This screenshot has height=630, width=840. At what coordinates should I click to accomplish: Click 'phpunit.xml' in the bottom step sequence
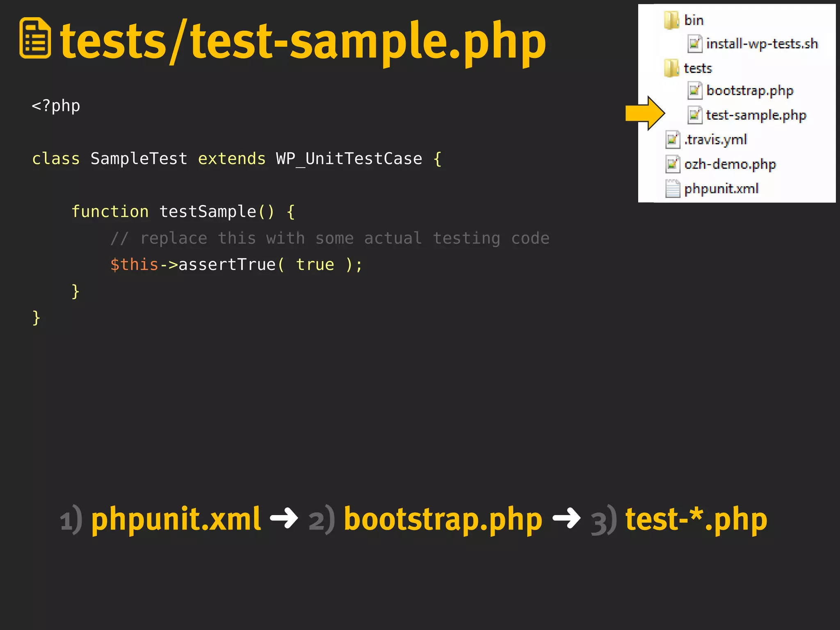[176, 520]
